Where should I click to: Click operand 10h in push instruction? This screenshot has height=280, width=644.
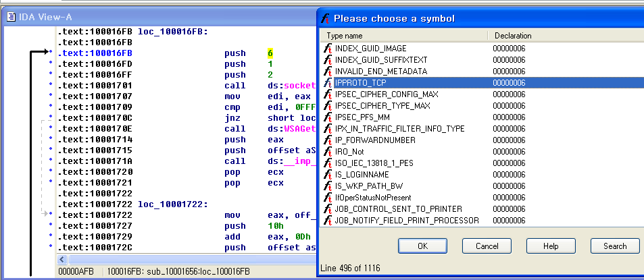tap(276, 226)
